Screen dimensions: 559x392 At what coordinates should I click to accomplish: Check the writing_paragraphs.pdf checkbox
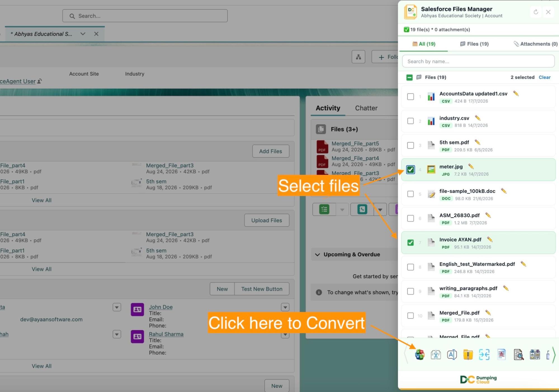pyautogui.click(x=411, y=291)
